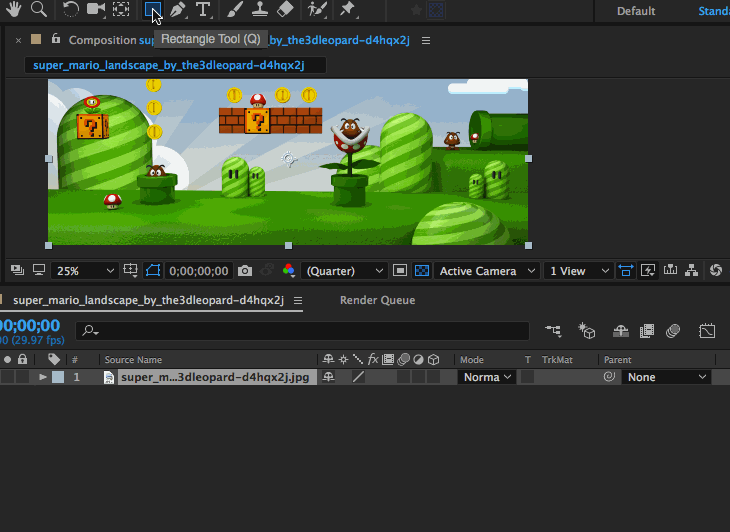Select the Eraser tool
Viewport: 730px width, 532px height.
pyautogui.click(x=285, y=10)
